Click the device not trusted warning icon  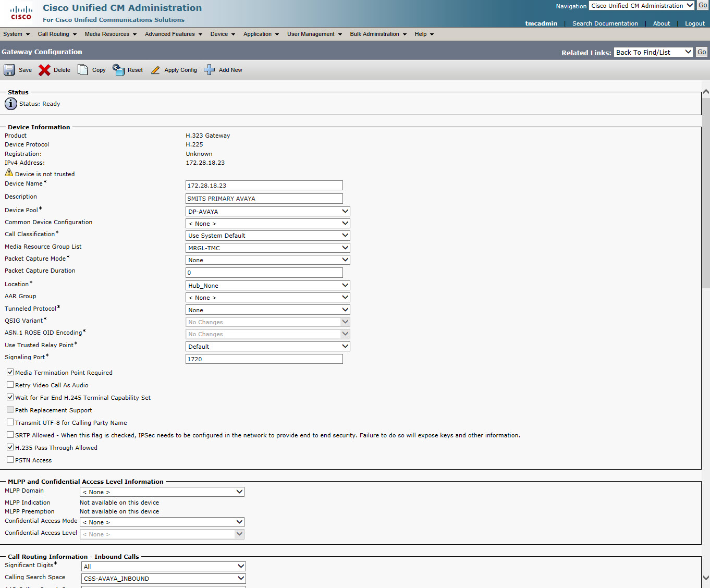tap(9, 173)
